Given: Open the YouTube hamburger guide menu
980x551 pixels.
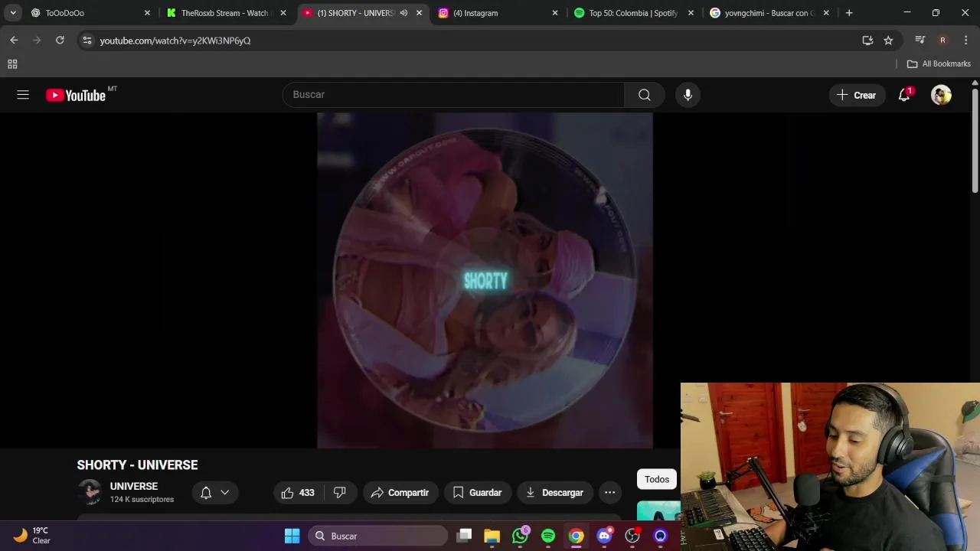Looking at the screenshot, I should pos(23,95).
